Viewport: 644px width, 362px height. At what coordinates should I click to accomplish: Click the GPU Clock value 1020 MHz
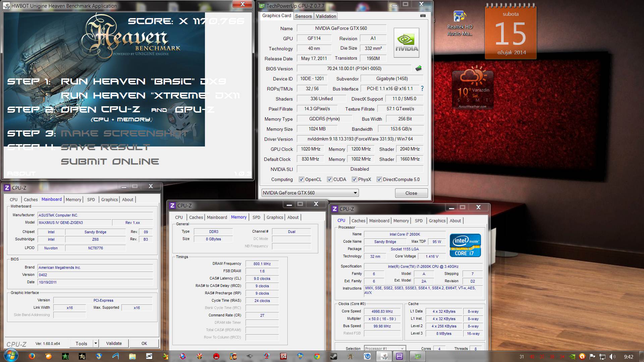(x=310, y=149)
